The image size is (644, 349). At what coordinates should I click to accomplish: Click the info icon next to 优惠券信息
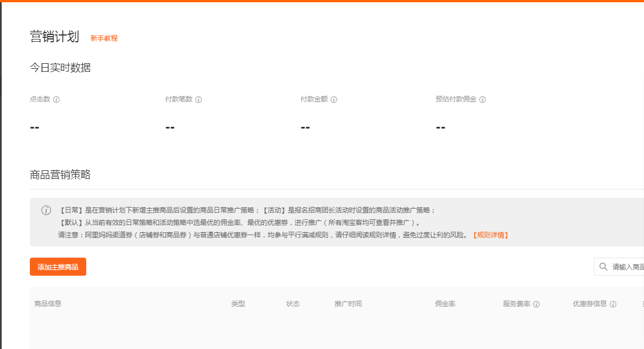click(x=613, y=304)
